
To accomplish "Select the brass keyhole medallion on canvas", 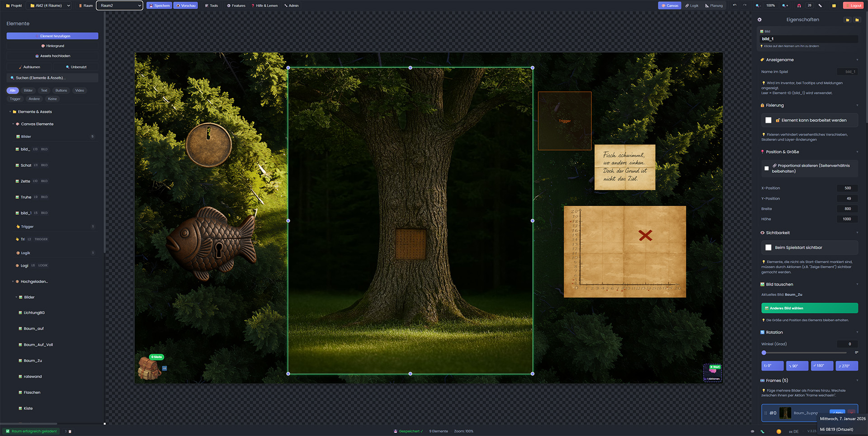I will pyautogui.click(x=209, y=145).
